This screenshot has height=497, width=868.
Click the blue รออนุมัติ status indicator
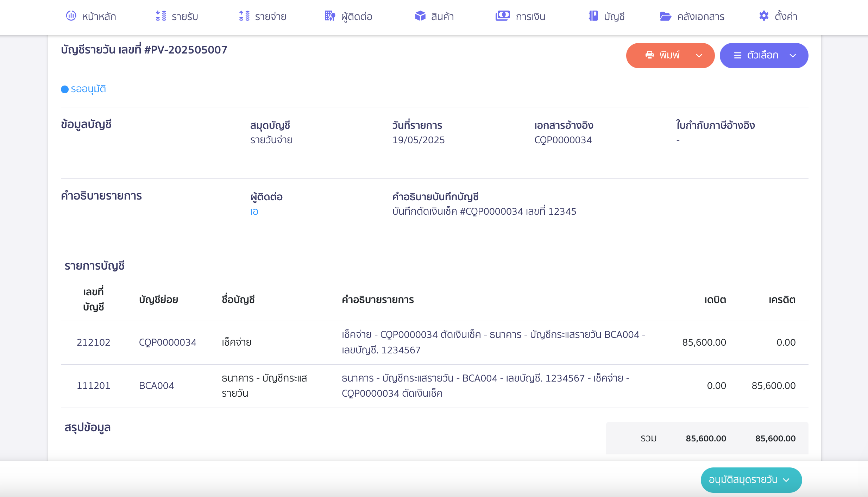84,89
